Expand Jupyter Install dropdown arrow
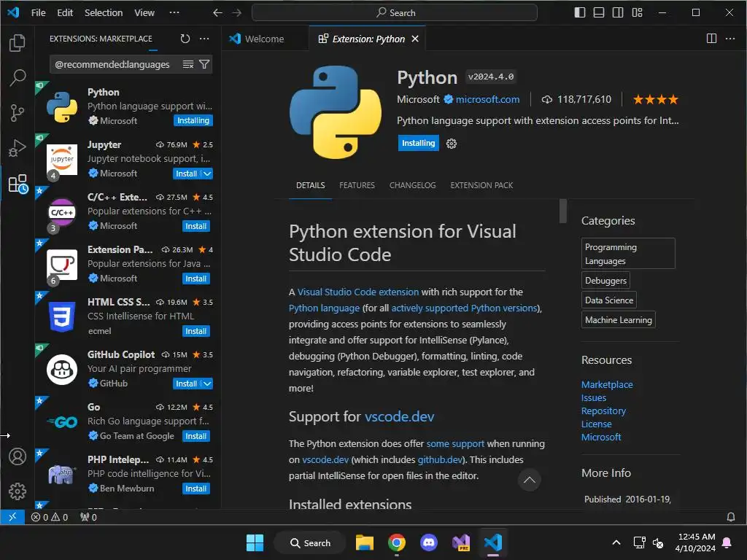This screenshot has height=560, width=747. coord(207,174)
